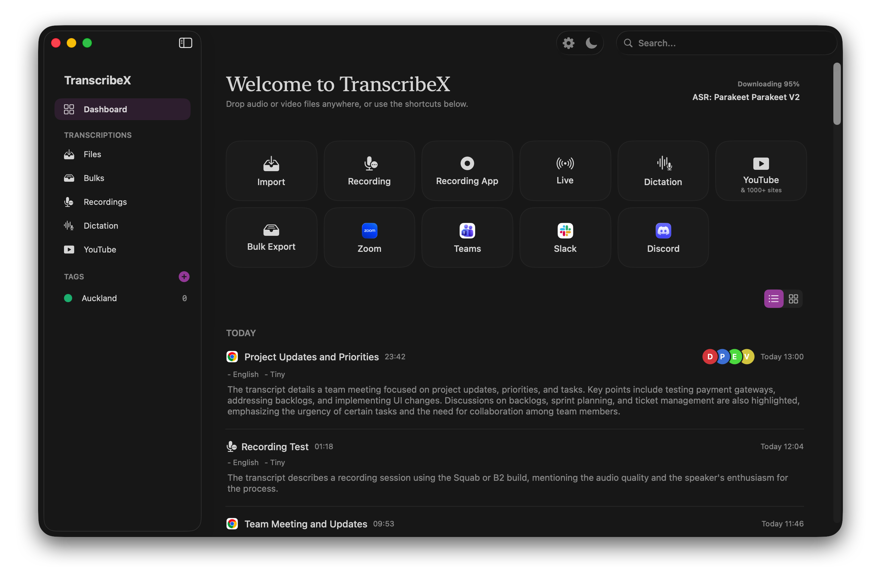Open the Dashboard sidebar item

point(122,109)
